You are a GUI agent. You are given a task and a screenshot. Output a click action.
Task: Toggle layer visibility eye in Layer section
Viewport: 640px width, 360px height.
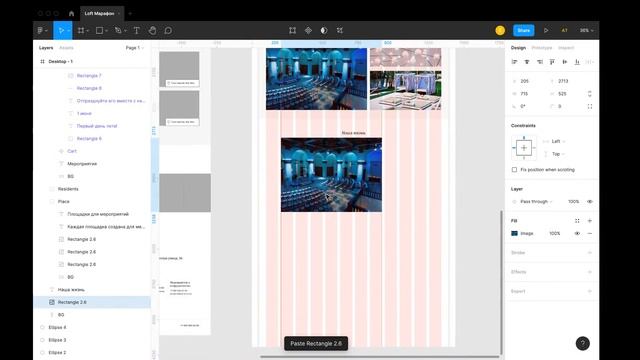coord(590,202)
